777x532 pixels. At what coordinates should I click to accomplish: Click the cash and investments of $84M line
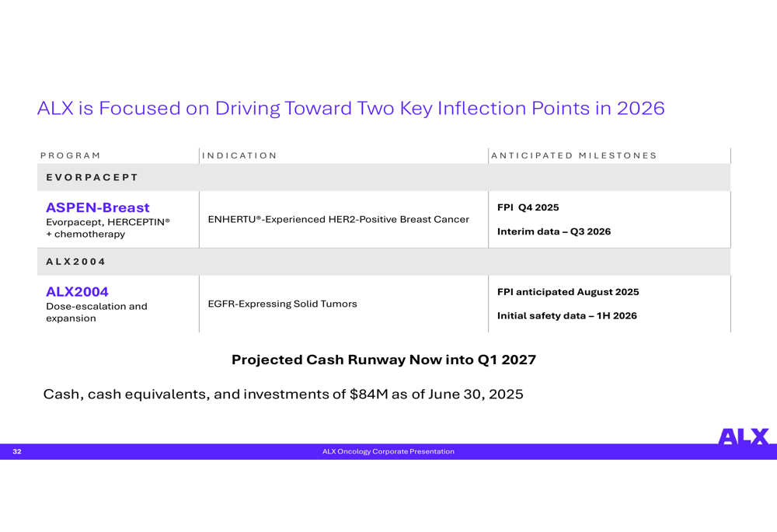pos(283,395)
